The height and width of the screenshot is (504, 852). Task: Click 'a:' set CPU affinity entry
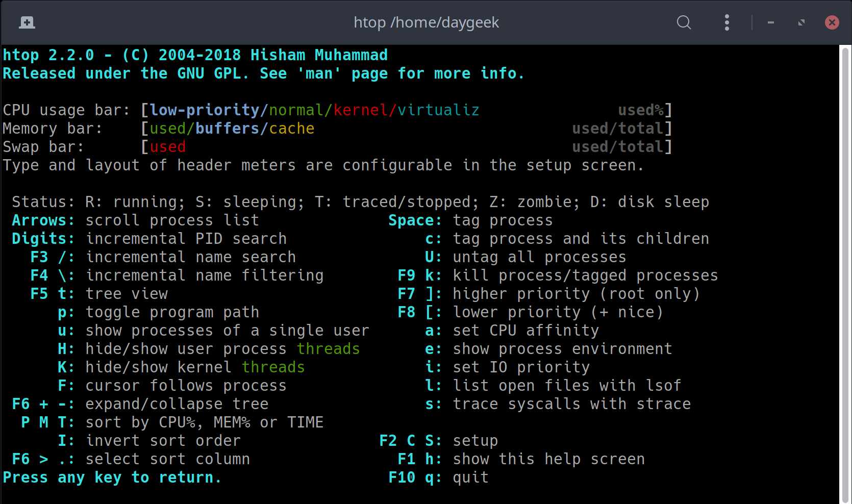tap(512, 331)
